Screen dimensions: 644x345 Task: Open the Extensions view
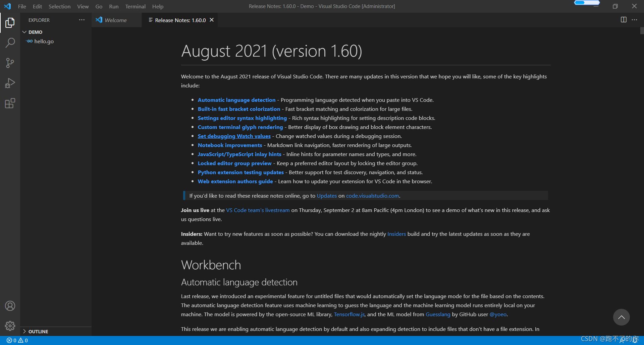[x=10, y=103]
